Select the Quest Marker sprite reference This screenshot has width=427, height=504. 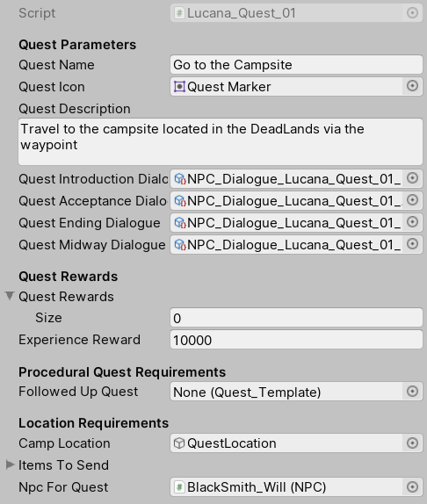(286, 86)
